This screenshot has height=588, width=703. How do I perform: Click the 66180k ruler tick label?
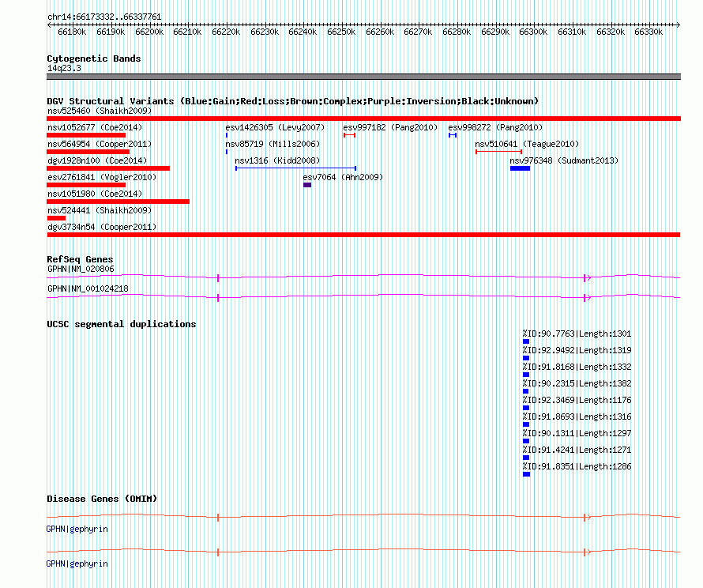click(x=72, y=32)
